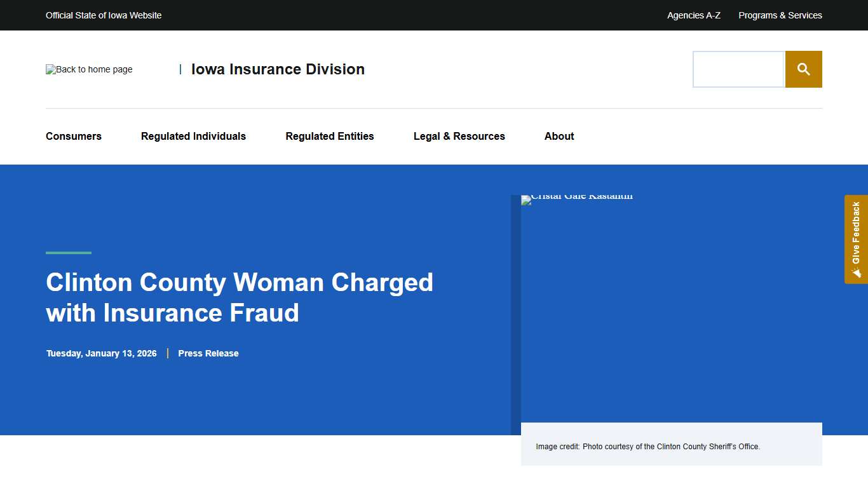Expand the Regulated Entities dropdown
This screenshot has height=488, width=868.
click(330, 136)
